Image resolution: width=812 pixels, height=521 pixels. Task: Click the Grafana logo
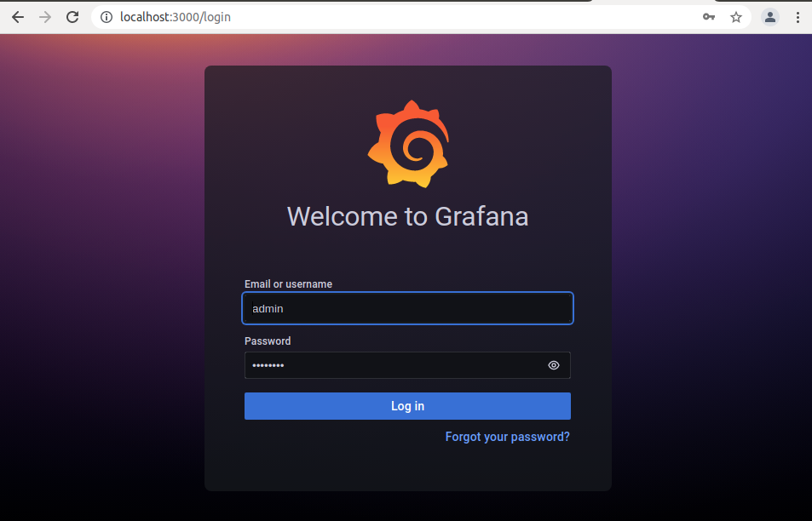[408, 144]
